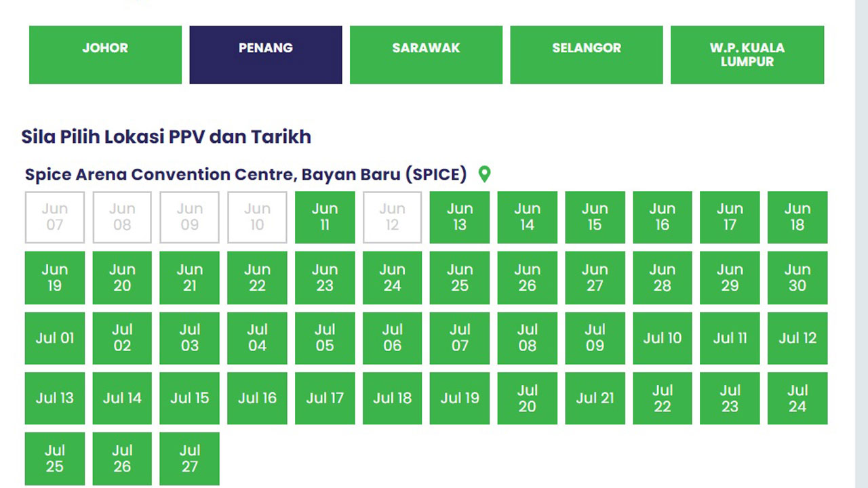Select the W.P. KUALA LUMPUR tab
The width and height of the screenshot is (868, 488).
coord(747,55)
